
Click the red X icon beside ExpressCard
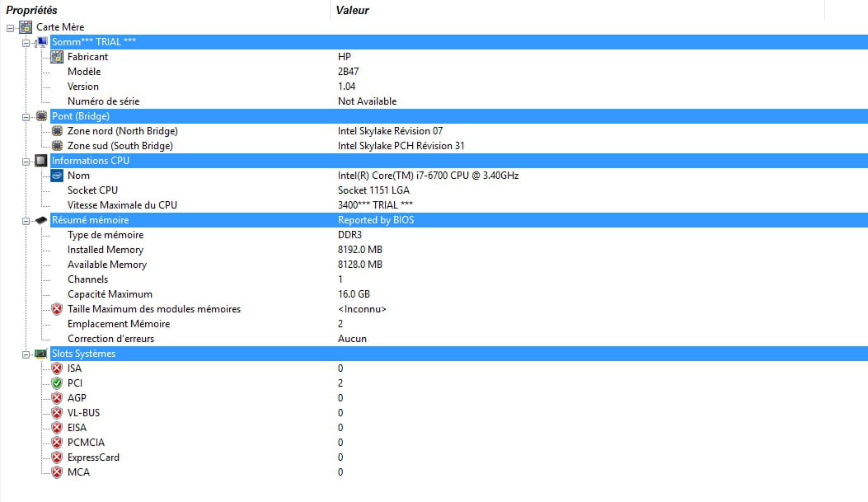(56, 457)
